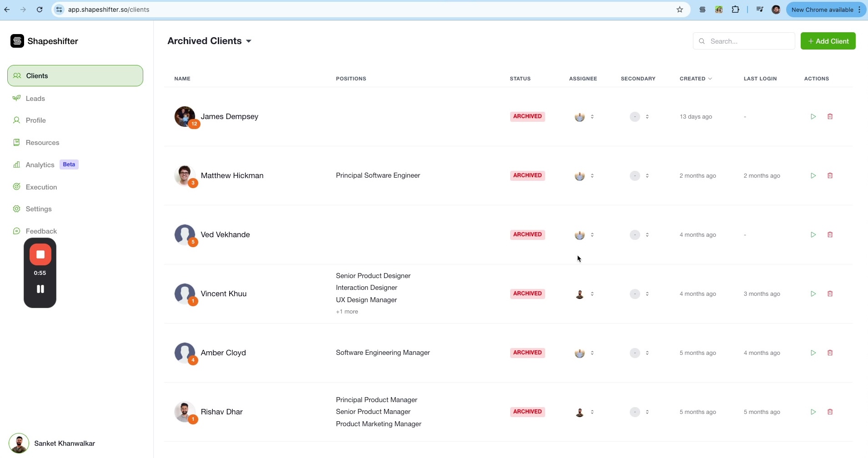Click restore icon for Vincent Khuu
868x458 pixels.
[x=813, y=294]
